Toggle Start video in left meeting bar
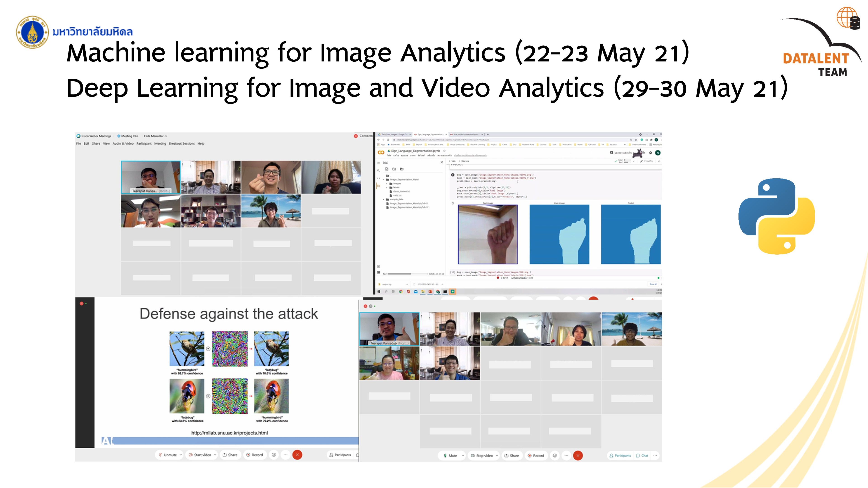 pyautogui.click(x=200, y=455)
